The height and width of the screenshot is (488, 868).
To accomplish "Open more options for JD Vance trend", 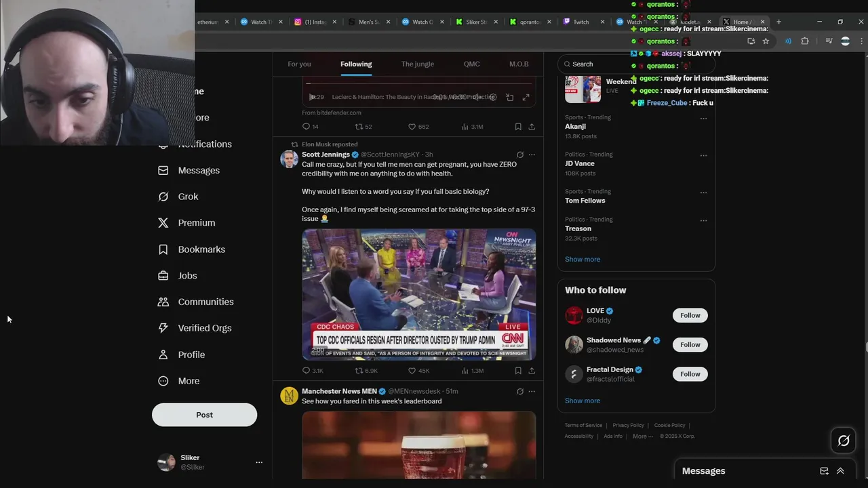I will (703, 155).
